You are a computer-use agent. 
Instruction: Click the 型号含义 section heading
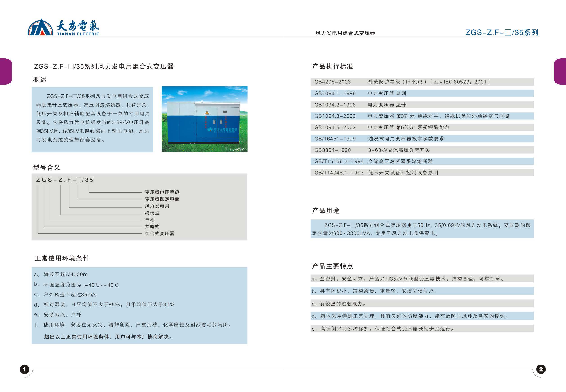47,167
